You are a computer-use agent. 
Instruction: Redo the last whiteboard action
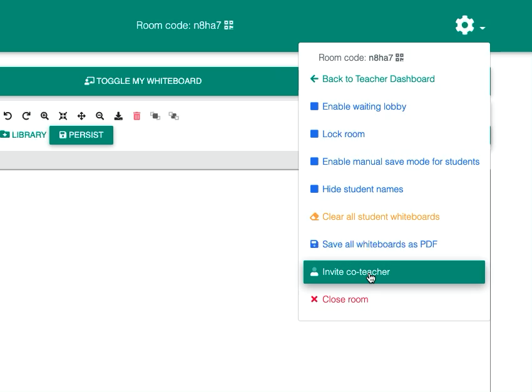26,116
